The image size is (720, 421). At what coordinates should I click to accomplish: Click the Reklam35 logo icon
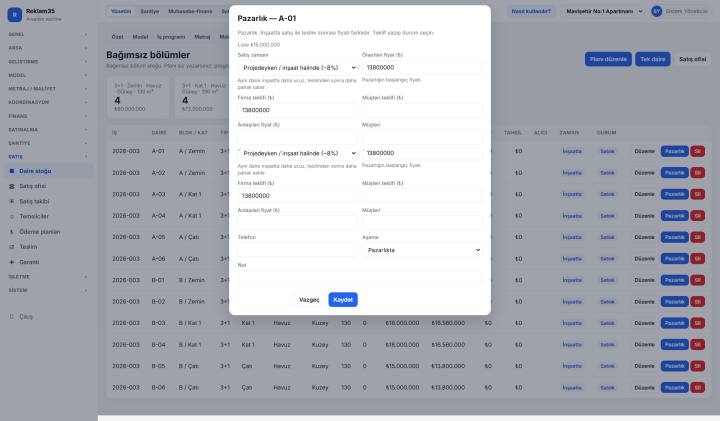click(x=15, y=15)
